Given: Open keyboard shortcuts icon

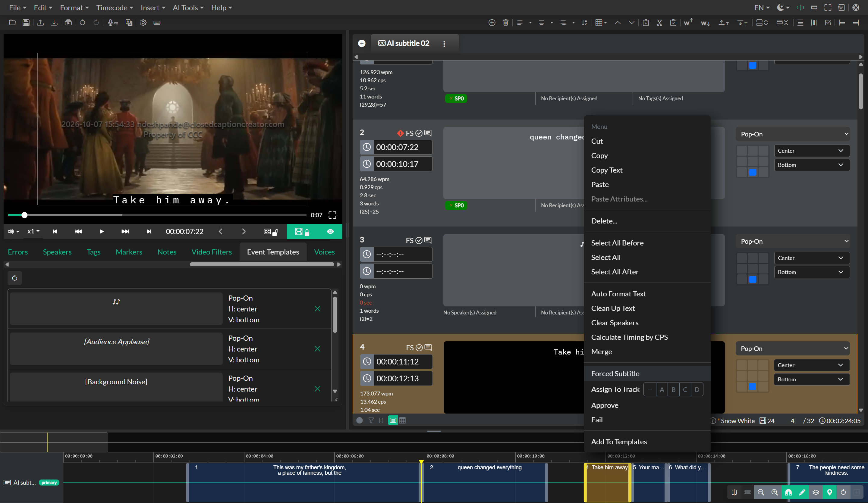Looking at the screenshot, I should (157, 23).
